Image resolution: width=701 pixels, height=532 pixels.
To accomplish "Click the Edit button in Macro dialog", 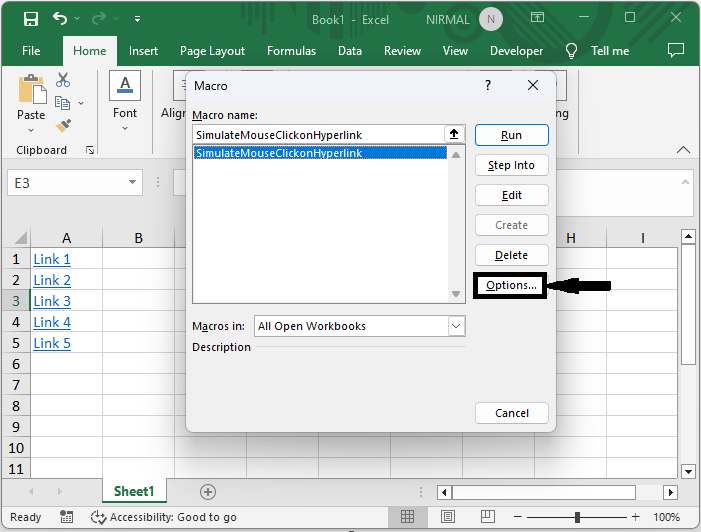I will pos(511,195).
